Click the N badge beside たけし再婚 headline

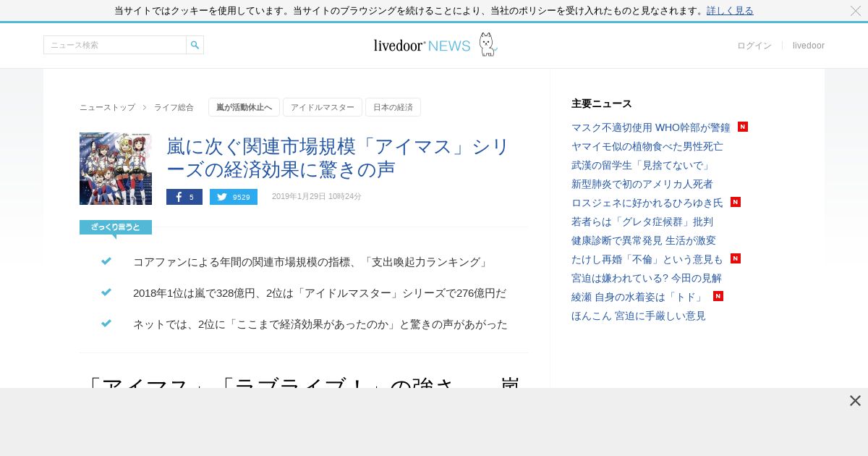coord(736,258)
